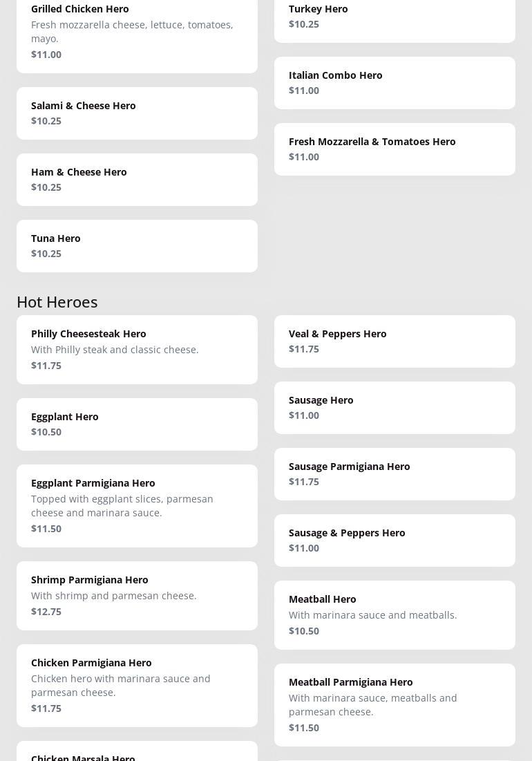Choose the Chicken Parmigiana Hero
532x761 pixels.
coord(137,686)
